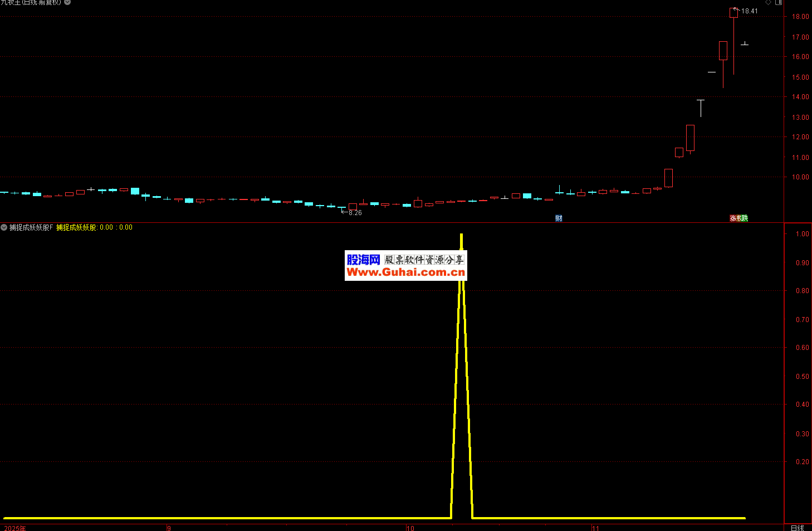The height and width of the screenshot is (531, 812).
Task: Click the blue 财 financial marker
Action: (559, 218)
